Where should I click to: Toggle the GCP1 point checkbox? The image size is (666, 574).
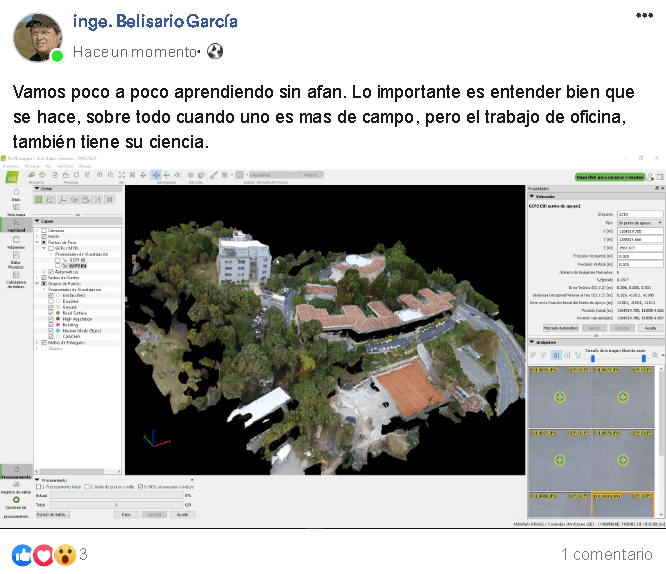58,260
